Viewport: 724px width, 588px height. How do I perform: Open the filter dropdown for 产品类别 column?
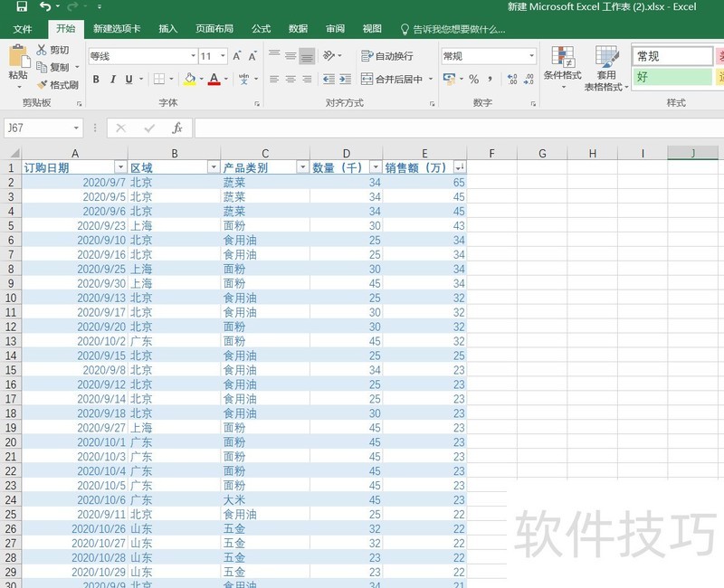click(x=302, y=167)
